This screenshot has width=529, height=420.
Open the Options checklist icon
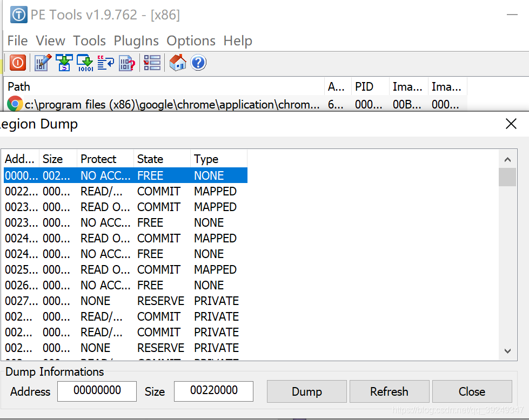[x=152, y=63]
